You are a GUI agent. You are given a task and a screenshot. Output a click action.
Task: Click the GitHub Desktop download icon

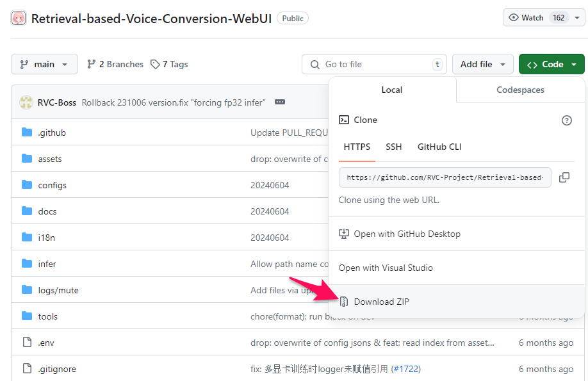pyautogui.click(x=344, y=234)
